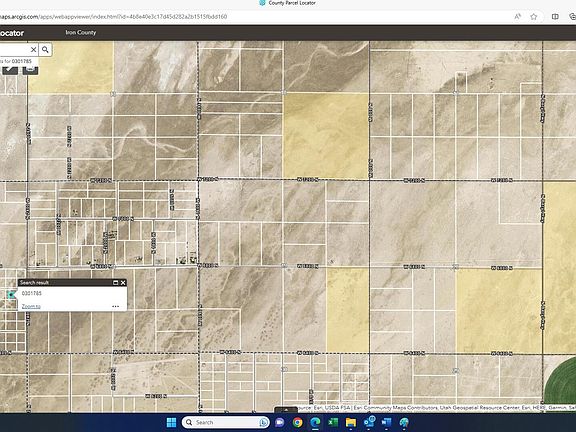The width and height of the screenshot is (576, 432).
Task: Open Word from the taskbar
Action: click(x=386, y=422)
